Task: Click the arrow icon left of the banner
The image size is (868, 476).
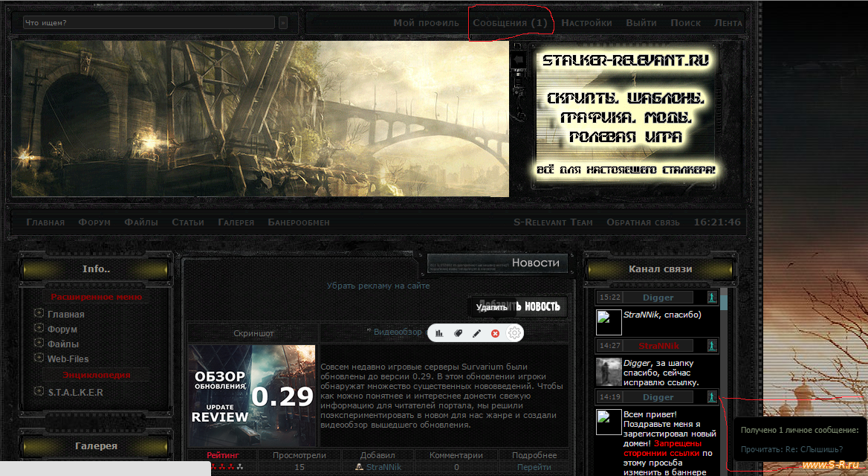Action: [x=519, y=59]
